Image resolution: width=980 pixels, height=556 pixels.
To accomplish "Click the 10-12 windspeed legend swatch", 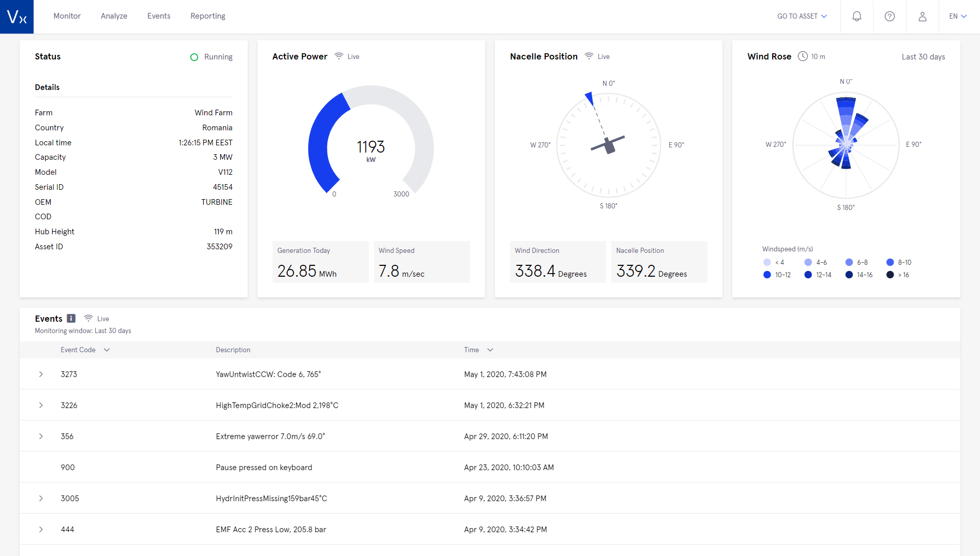I will (767, 275).
